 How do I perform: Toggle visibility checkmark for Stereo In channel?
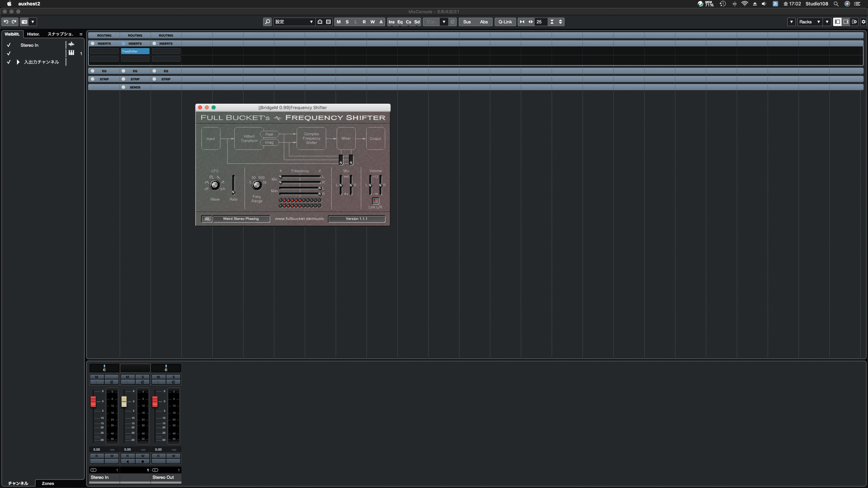point(8,45)
